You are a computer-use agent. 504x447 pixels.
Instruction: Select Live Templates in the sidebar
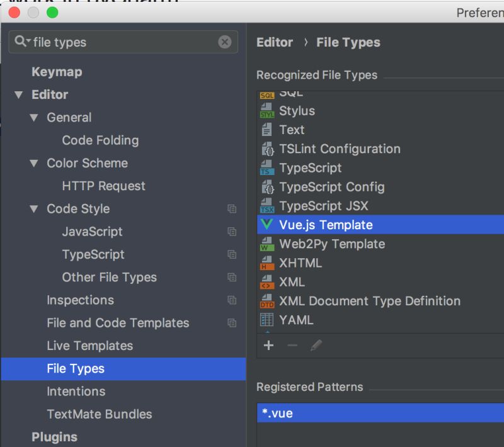click(89, 346)
